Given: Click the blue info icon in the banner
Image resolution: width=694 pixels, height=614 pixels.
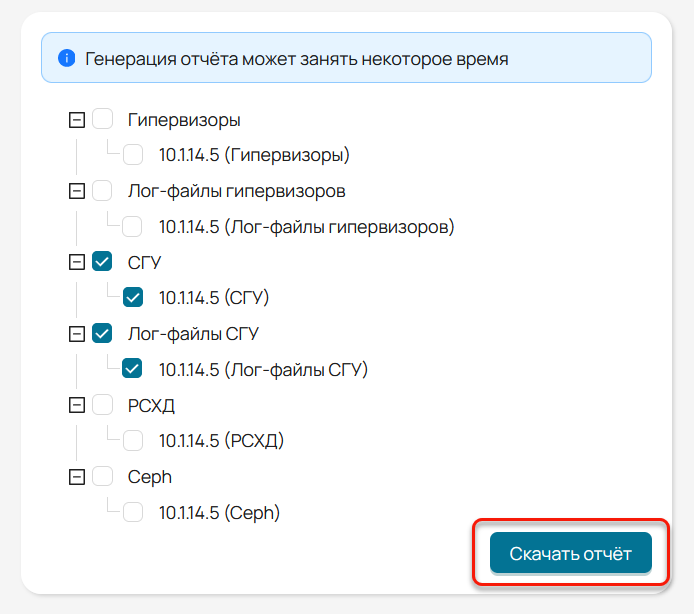Looking at the screenshot, I should coord(66,58).
